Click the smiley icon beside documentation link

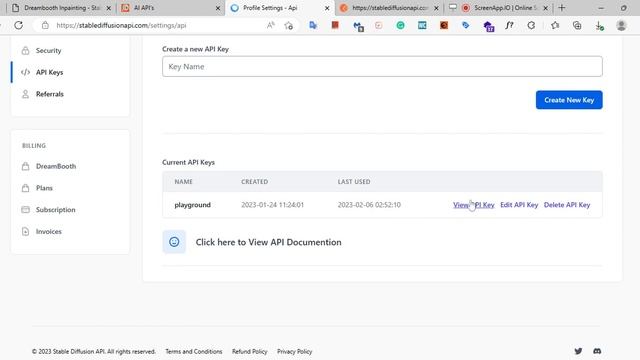[174, 242]
